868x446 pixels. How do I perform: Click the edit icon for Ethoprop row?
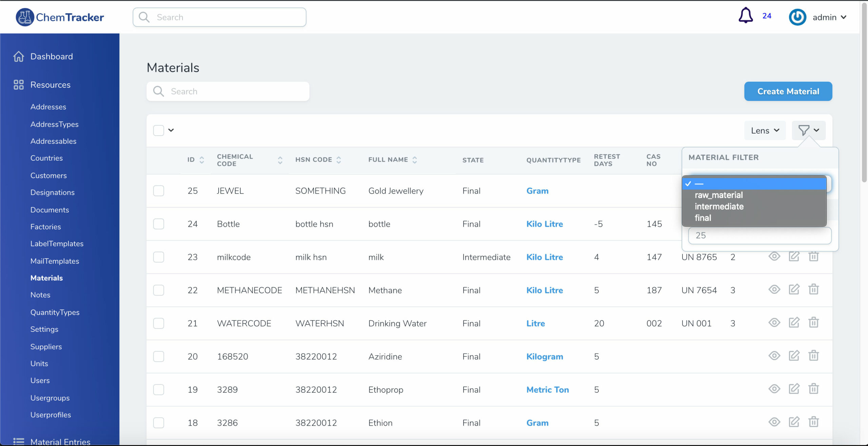[794, 389]
